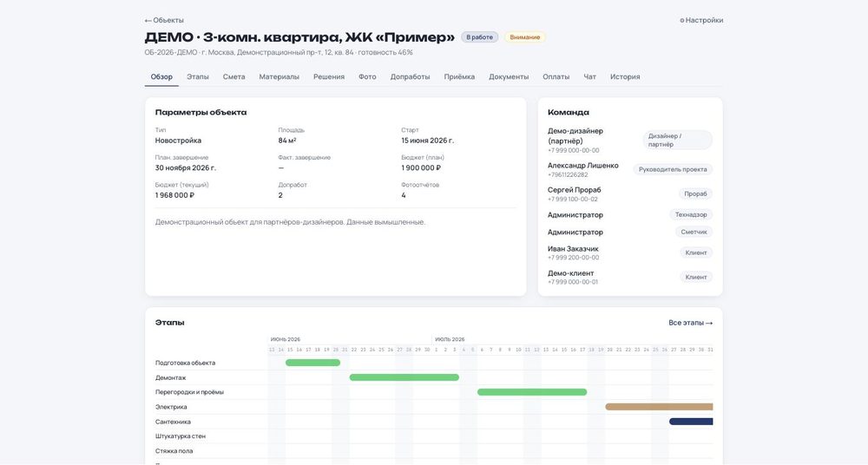Click the Руководитель проекта role badge
Viewport: 868px width, 465px height.
pyautogui.click(x=673, y=169)
